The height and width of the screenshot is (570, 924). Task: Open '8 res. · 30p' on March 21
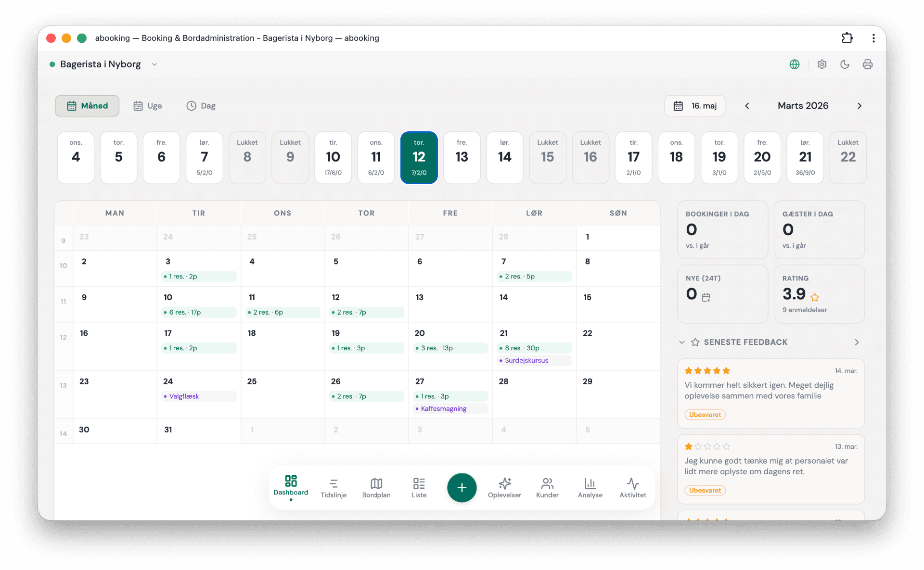click(535, 348)
